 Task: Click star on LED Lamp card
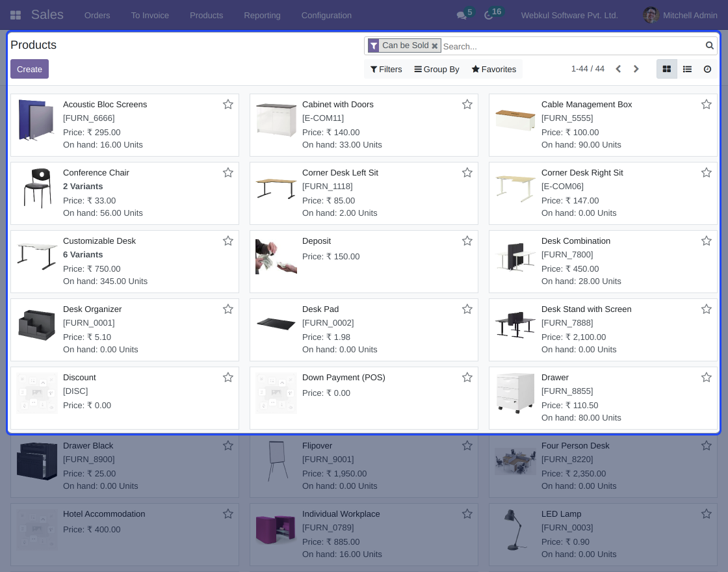[706, 514]
